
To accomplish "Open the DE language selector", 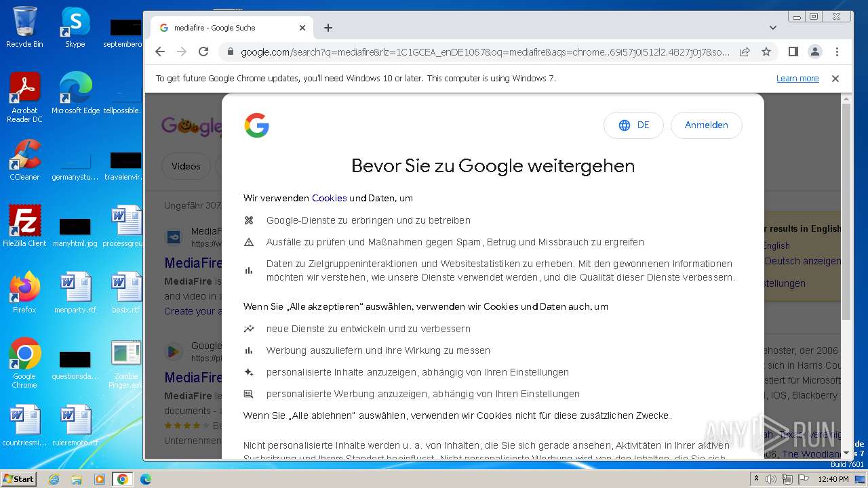I will point(633,125).
